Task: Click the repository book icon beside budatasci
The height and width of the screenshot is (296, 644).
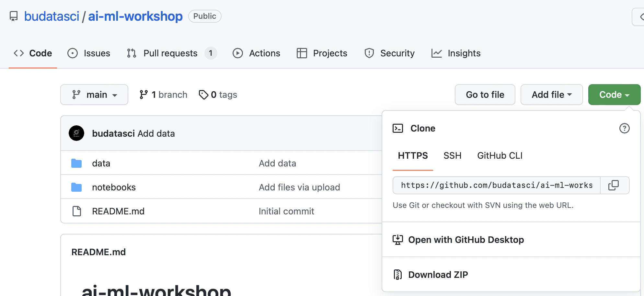Action: pyautogui.click(x=14, y=16)
